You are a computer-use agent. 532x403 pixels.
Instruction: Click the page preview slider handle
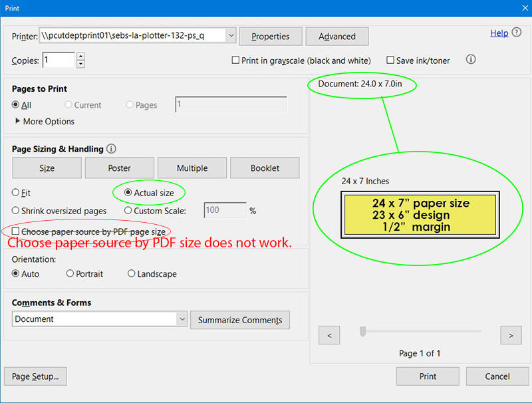[362, 331]
